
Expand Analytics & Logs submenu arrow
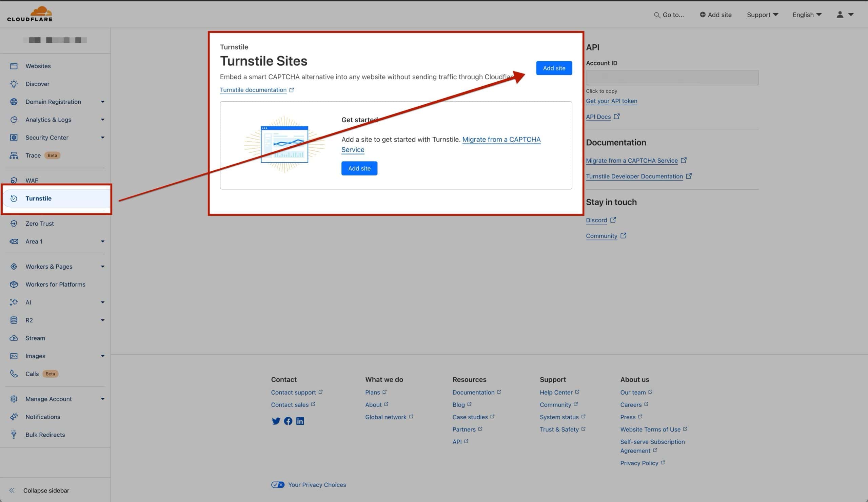[x=103, y=120]
